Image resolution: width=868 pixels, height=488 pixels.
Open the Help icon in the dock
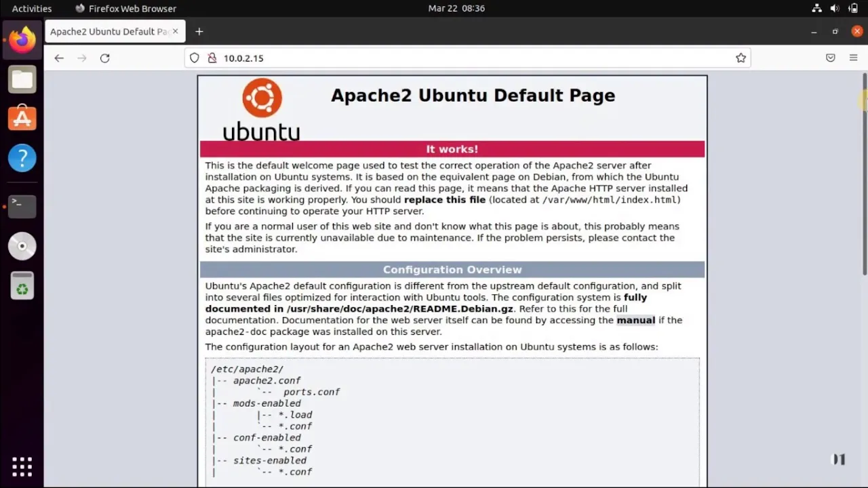click(x=22, y=158)
